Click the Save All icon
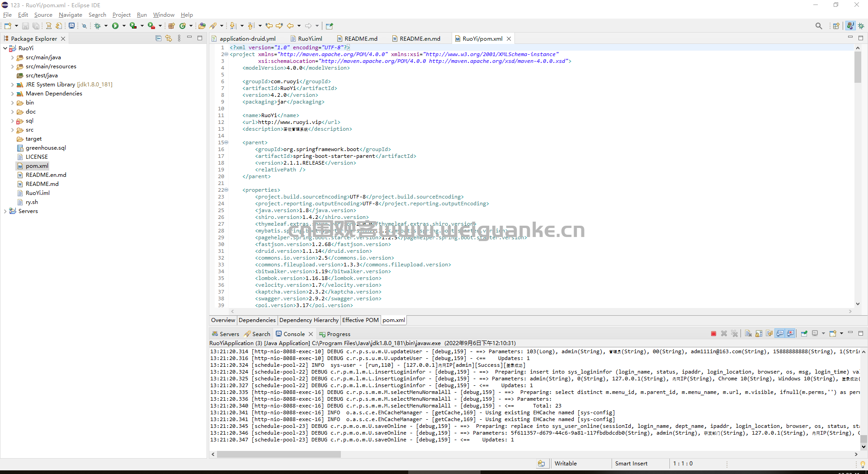The height and width of the screenshot is (474, 868). (36, 26)
